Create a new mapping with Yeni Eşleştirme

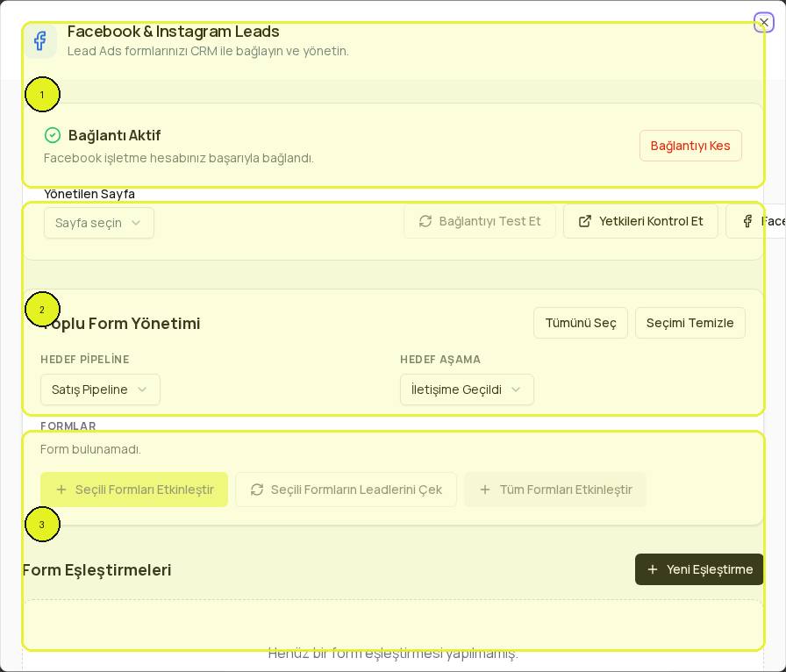[x=699, y=569]
